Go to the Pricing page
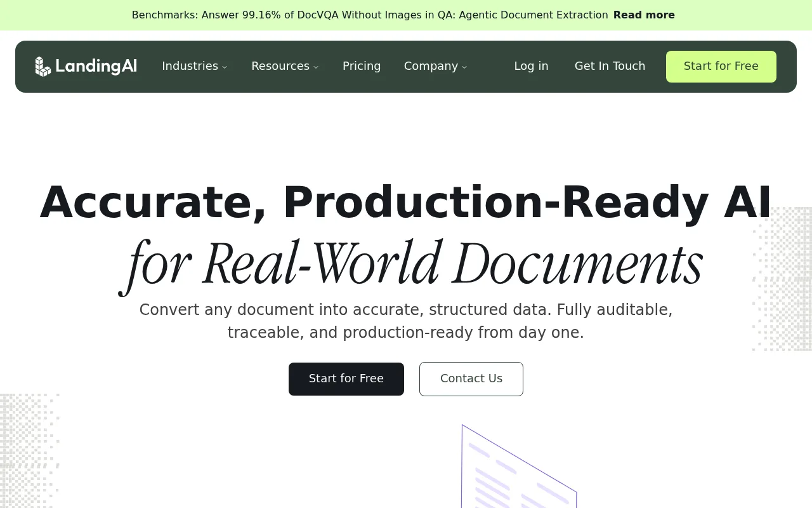Viewport: 812px width, 508px height. tap(362, 66)
